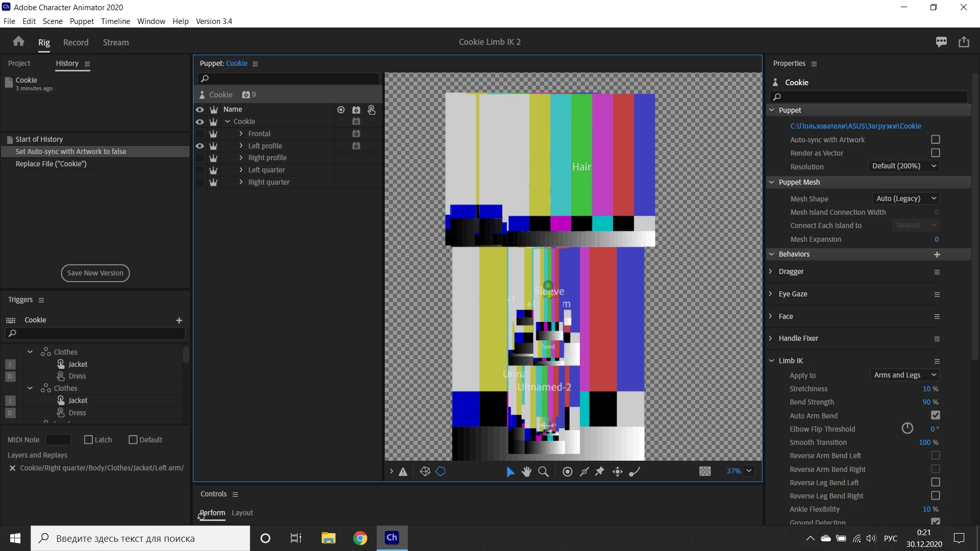Switch to the Record workspace tab
The height and width of the screenshot is (551, 980).
(76, 42)
